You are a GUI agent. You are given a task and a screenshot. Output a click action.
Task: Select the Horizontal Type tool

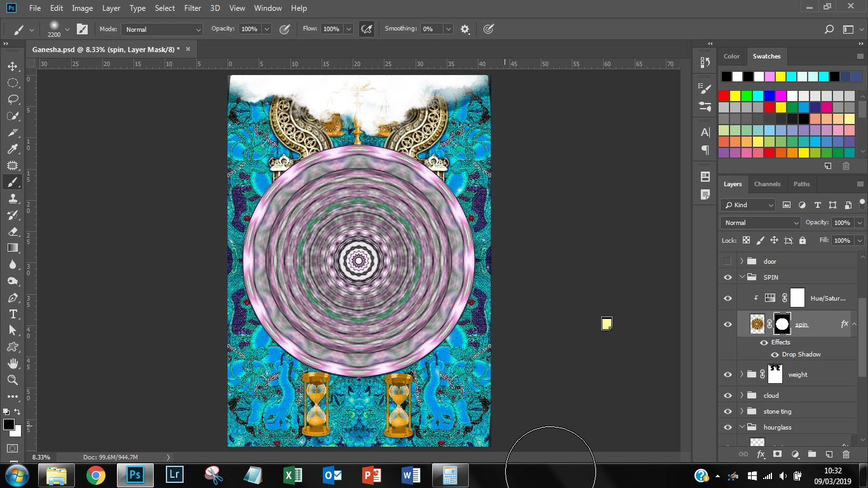[x=13, y=315]
